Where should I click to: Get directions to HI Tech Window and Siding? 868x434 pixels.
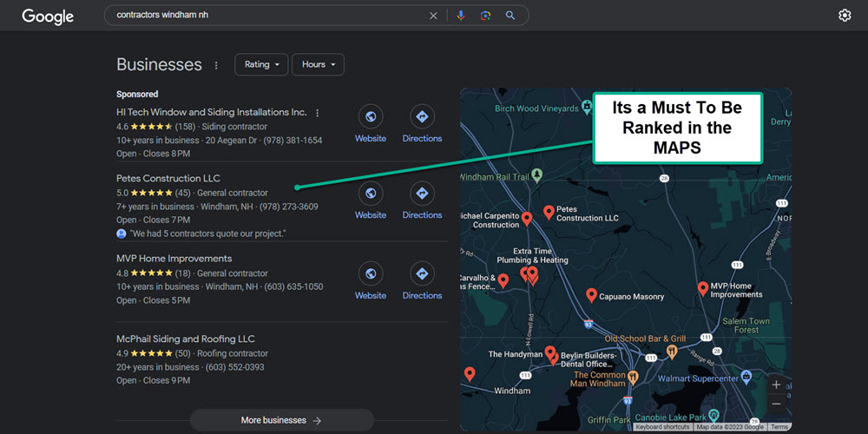click(422, 117)
